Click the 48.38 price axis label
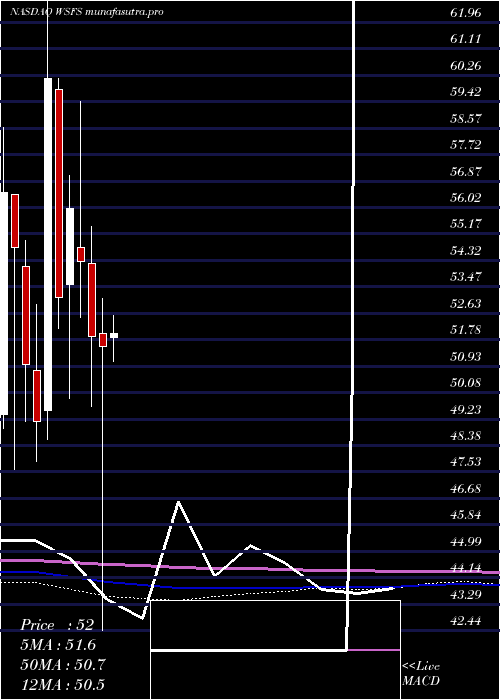The height and width of the screenshot is (700, 500). [466, 435]
